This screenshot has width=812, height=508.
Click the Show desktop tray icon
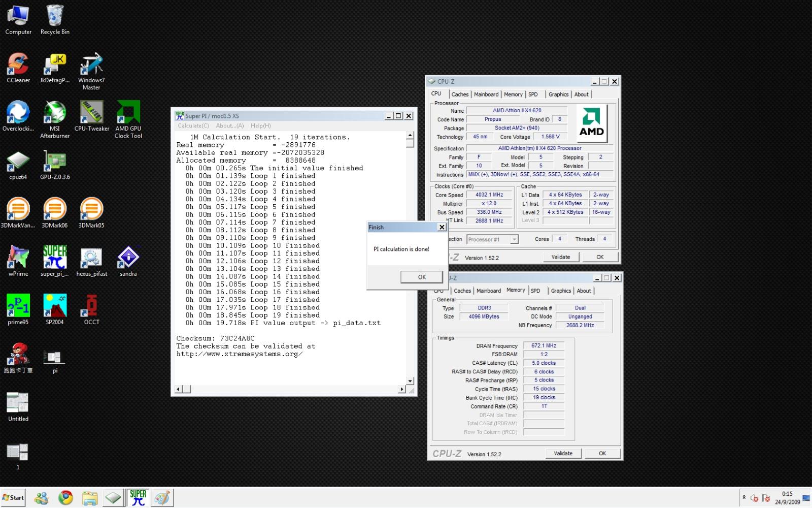806,498
